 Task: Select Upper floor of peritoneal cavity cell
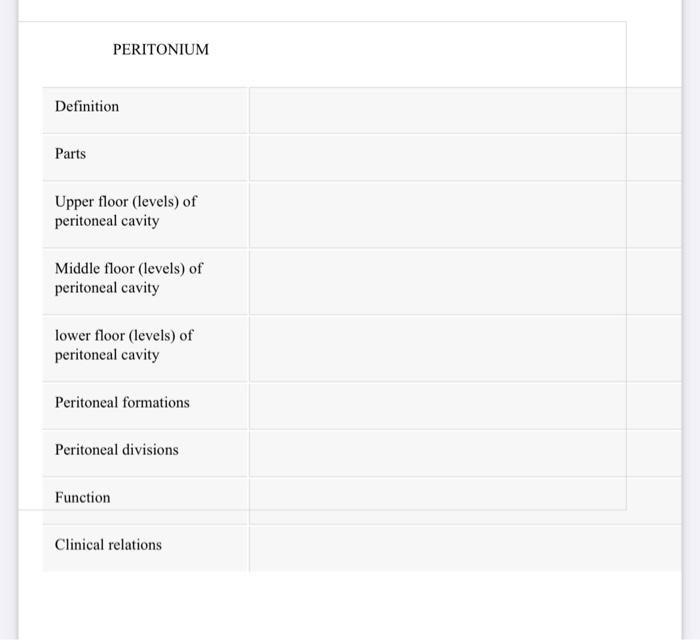coord(146,214)
